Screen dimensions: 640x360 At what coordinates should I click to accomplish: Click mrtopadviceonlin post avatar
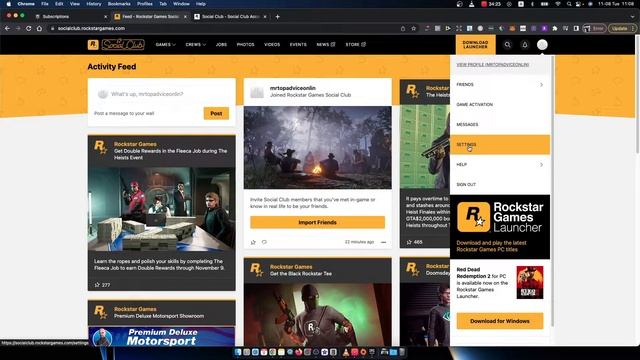[x=257, y=92]
